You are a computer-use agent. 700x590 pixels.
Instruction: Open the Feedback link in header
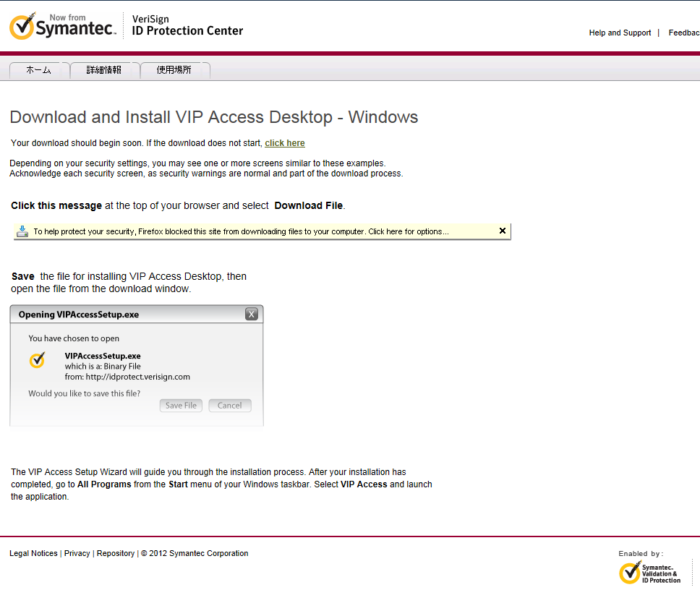pyautogui.click(x=684, y=33)
